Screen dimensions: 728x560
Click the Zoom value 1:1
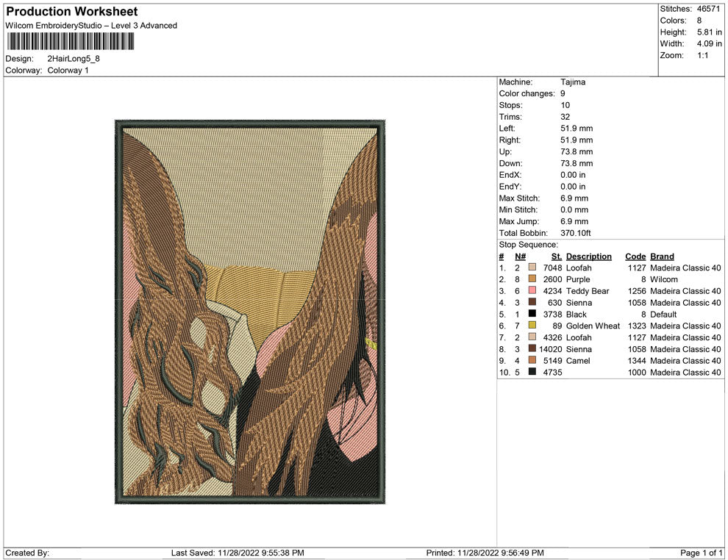(702, 55)
